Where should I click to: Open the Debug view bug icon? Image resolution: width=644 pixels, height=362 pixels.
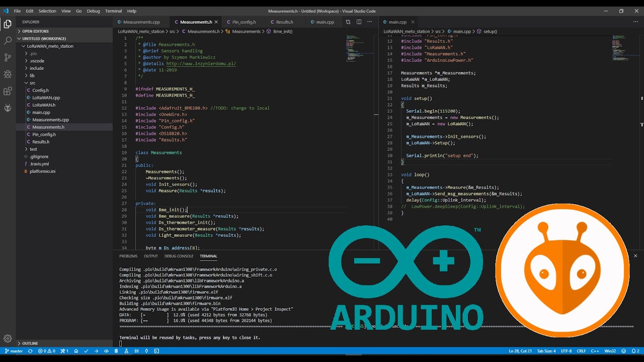pyautogui.click(x=8, y=74)
